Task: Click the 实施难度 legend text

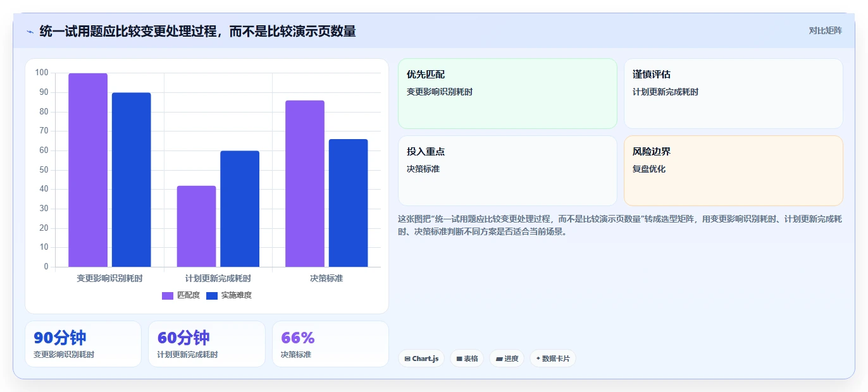Action: [237, 295]
